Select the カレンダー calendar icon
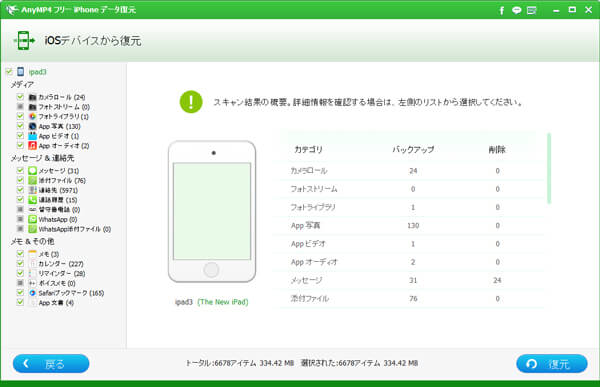Viewport: 600px width, 387px height. point(33,264)
